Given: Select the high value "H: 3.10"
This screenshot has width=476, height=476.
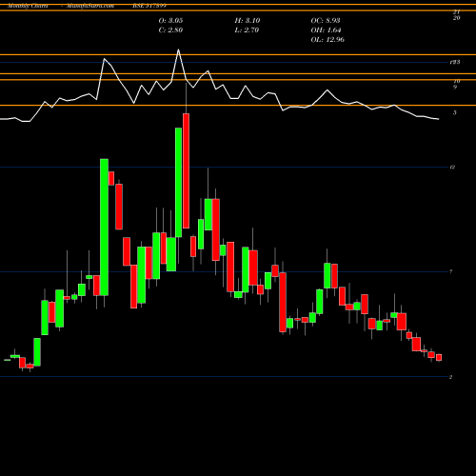Looking at the screenshot, I should click(x=248, y=21).
